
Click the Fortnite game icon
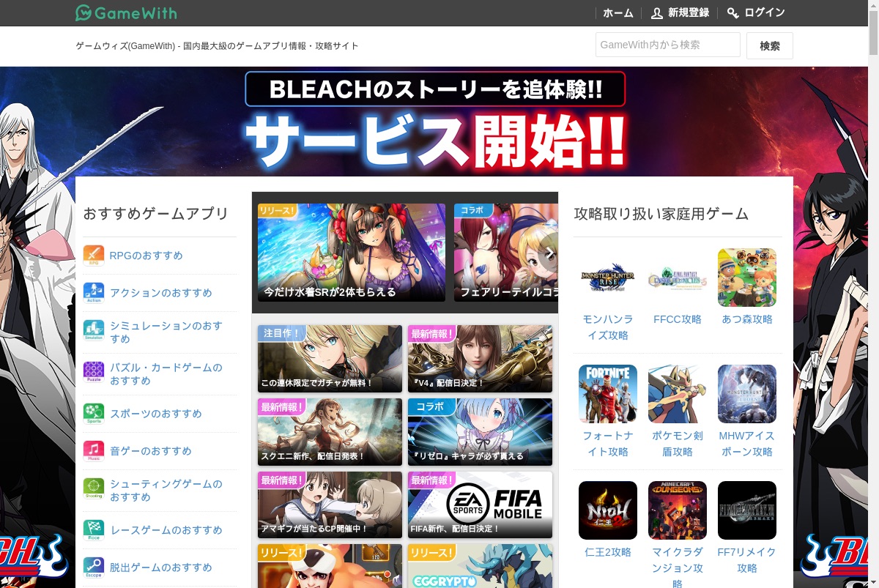tap(608, 394)
